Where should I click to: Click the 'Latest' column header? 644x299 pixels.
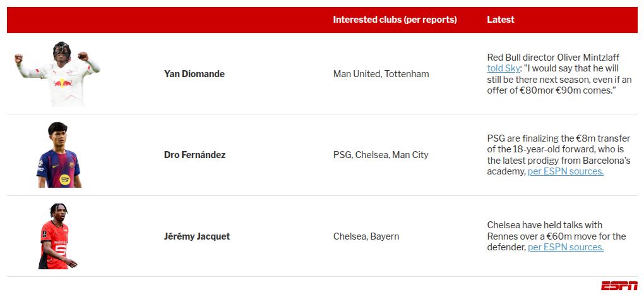501,20
